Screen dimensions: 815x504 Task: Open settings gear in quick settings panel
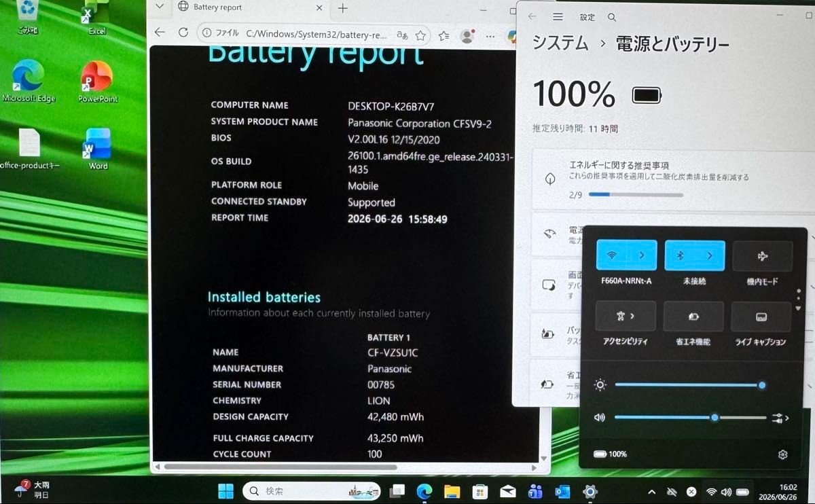coord(782,454)
